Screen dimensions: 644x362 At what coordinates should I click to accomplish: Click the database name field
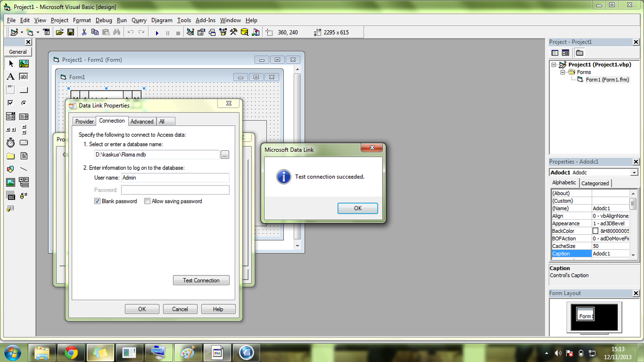[x=157, y=155]
